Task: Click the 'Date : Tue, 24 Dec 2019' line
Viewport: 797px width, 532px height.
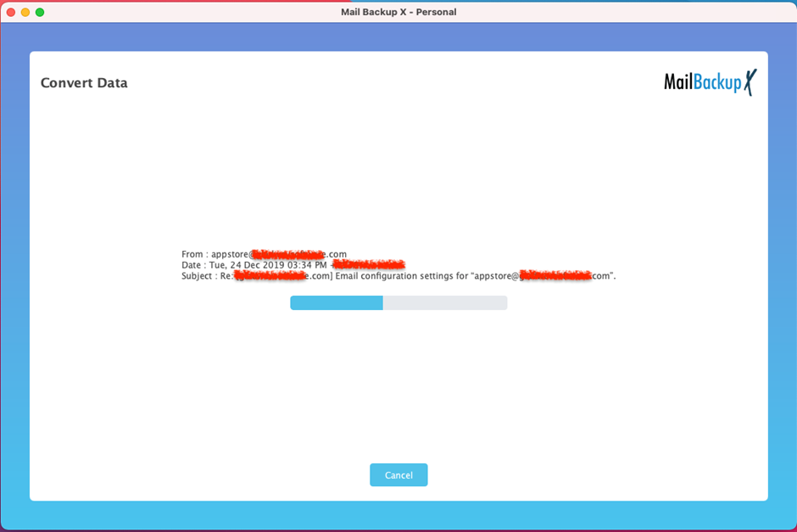Action: click(x=293, y=265)
